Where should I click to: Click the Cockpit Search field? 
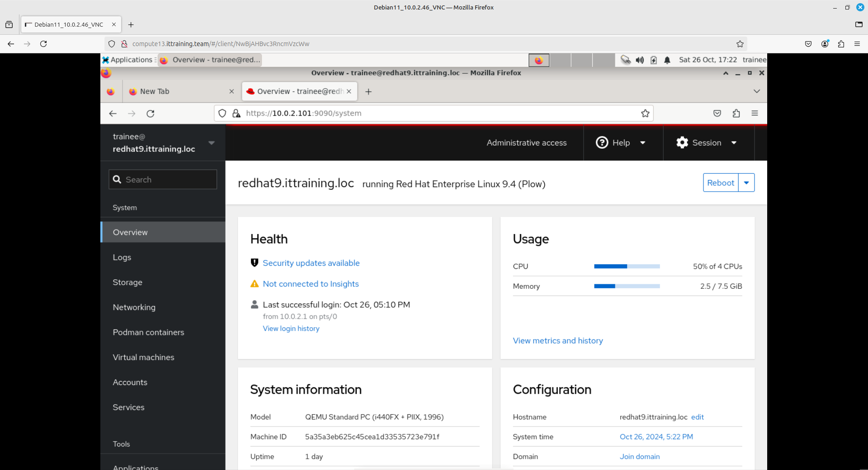click(x=163, y=179)
